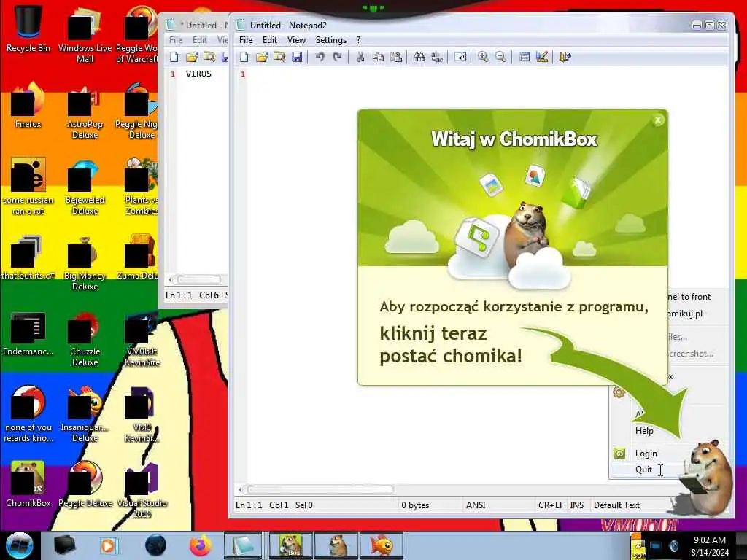Zoom out with the magnifier minus icon
The image size is (747, 560).
pos(500,57)
